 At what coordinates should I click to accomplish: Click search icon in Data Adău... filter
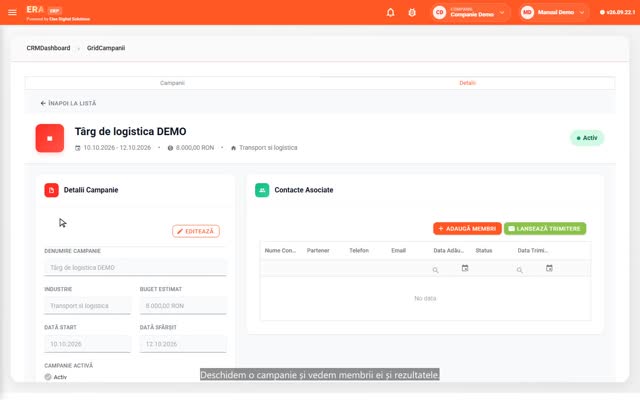click(436, 270)
